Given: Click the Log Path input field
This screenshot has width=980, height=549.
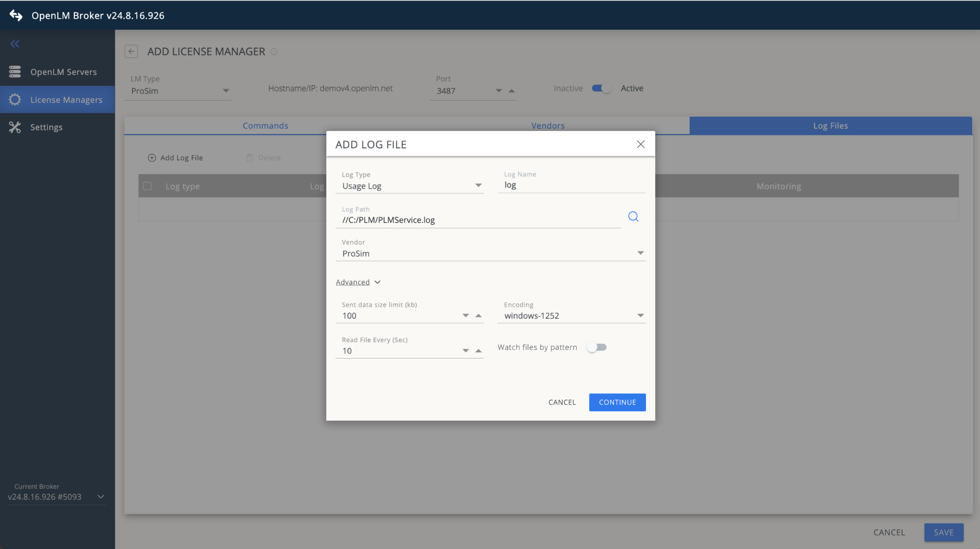Looking at the screenshot, I should tap(478, 220).
